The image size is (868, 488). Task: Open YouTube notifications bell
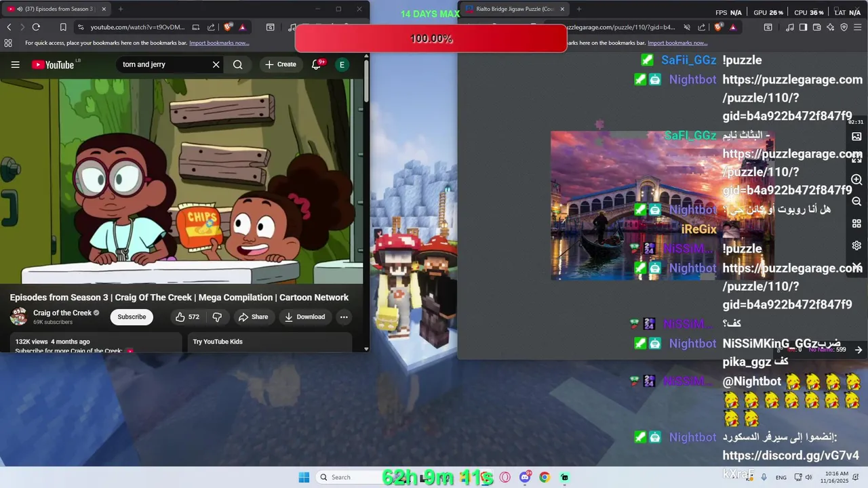(x=316, y=64)
